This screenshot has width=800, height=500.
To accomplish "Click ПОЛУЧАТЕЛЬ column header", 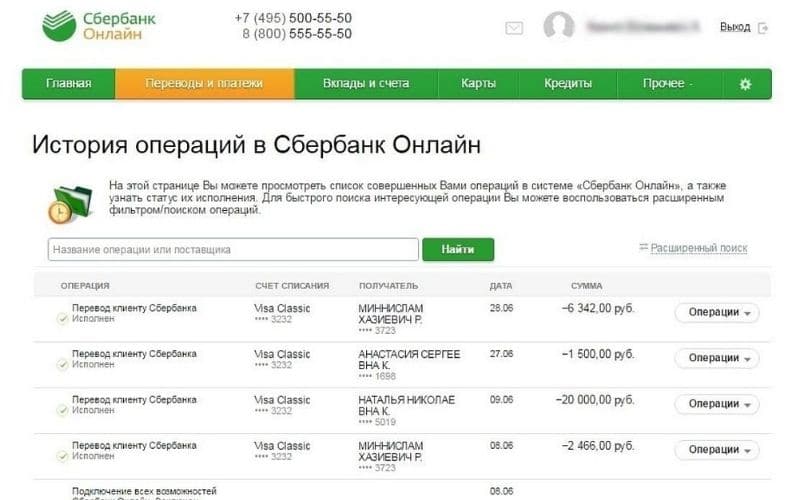I will (x=388, y=286).
